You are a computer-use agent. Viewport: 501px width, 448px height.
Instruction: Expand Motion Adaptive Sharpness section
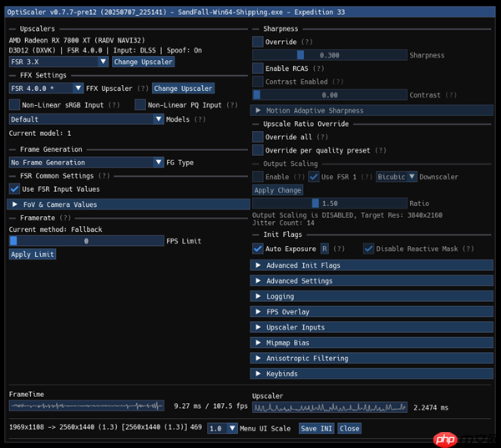[x=372, y=110]
